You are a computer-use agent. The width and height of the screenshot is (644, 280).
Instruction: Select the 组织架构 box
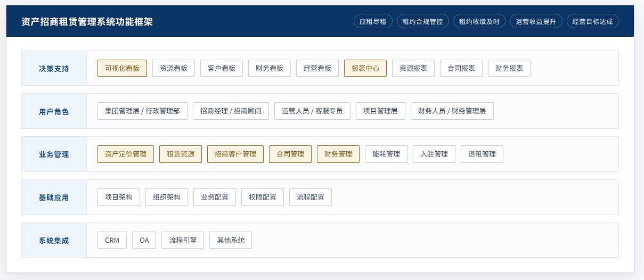tap(167, 197)
